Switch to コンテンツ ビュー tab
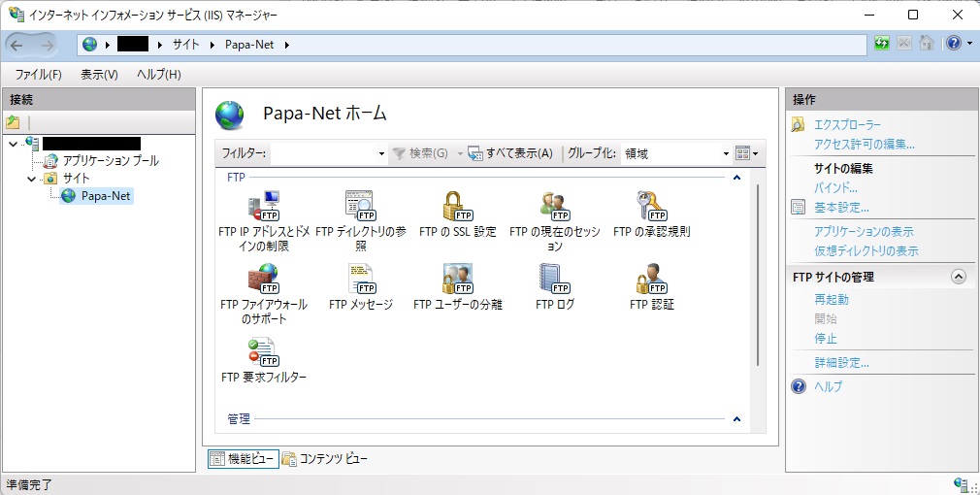 324,459
